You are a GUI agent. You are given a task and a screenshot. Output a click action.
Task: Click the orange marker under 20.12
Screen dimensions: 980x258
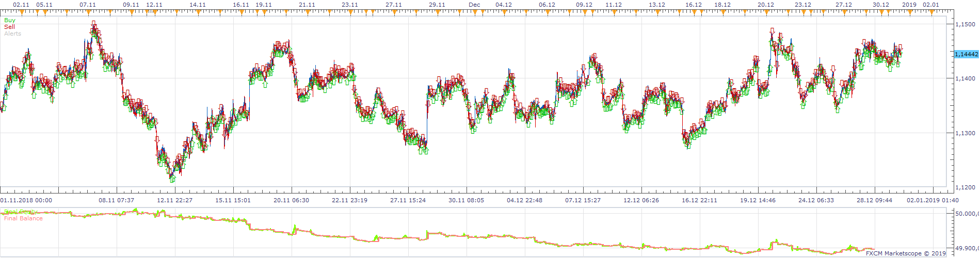(766, 12)
